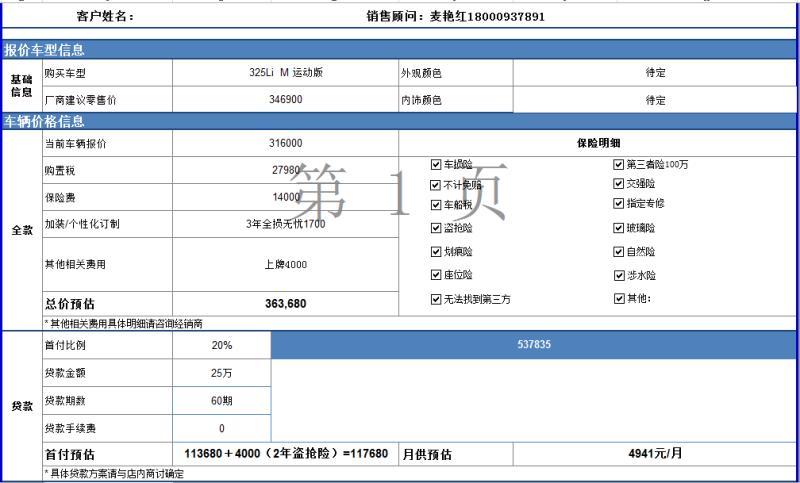Select the 316000 vehicle quote cell
This screenshot has height=483, width=800.
(286, 143)
